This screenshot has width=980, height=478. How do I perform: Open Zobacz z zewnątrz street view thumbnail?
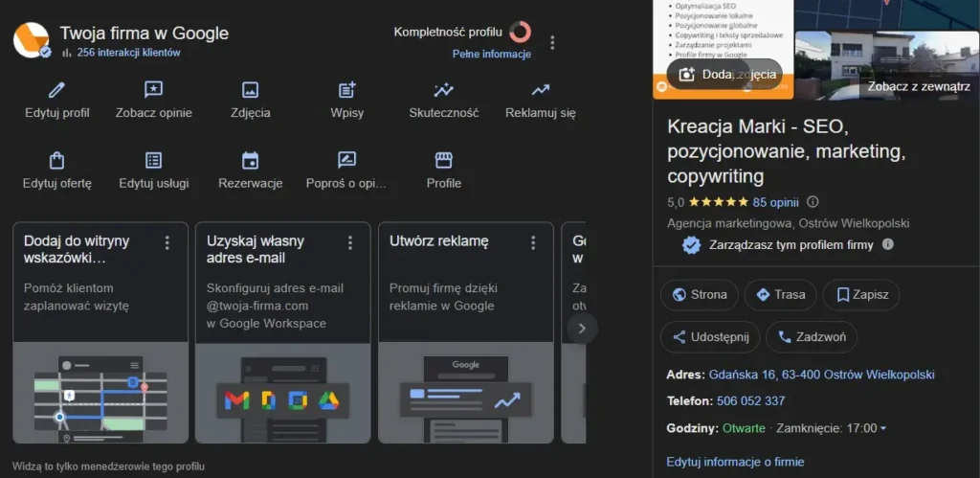(x=887, y=65)
